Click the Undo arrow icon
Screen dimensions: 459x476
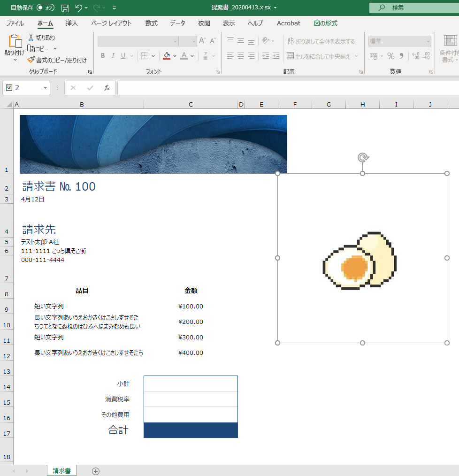(79, 8)
